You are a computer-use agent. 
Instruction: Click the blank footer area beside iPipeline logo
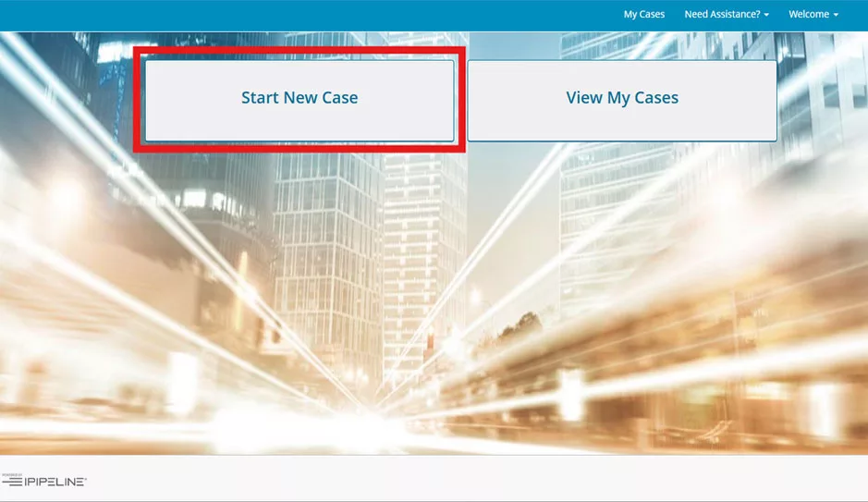click(x=462, y=481)
